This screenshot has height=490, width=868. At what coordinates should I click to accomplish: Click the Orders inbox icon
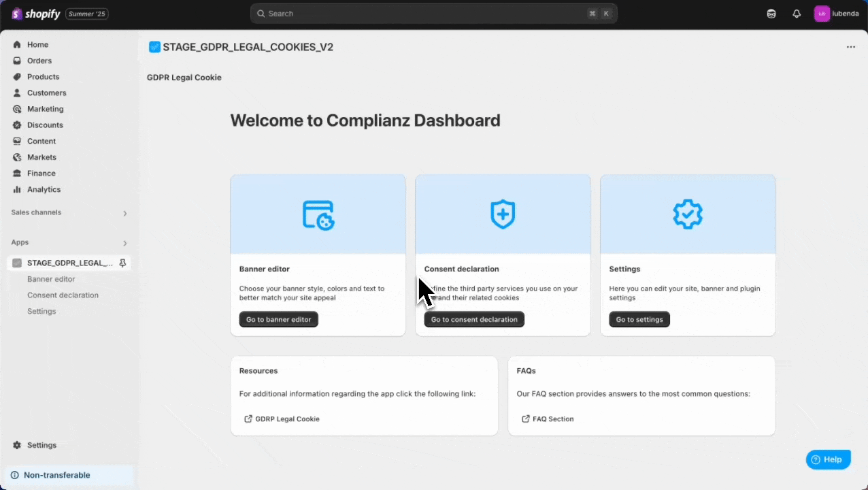tap(17, 61)
